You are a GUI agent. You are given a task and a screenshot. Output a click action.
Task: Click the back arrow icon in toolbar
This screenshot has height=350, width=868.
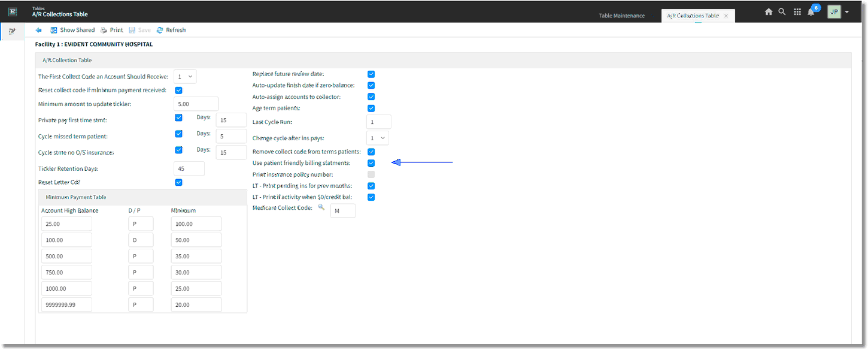39,30
